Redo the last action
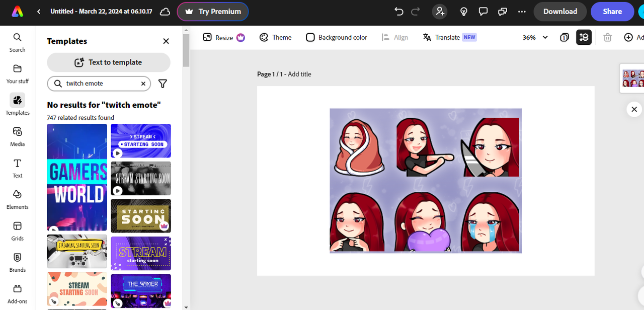 coord(416,12)
